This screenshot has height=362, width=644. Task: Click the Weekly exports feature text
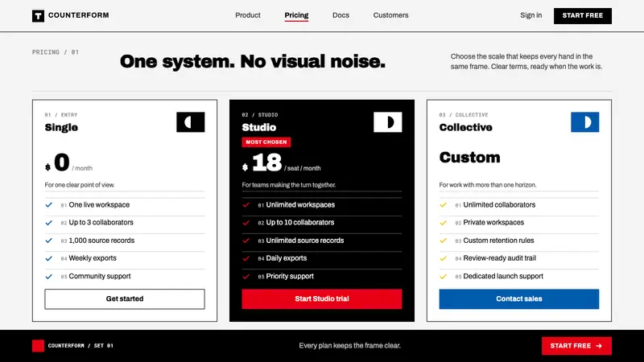pyautogui.click(x=93, y=258)
